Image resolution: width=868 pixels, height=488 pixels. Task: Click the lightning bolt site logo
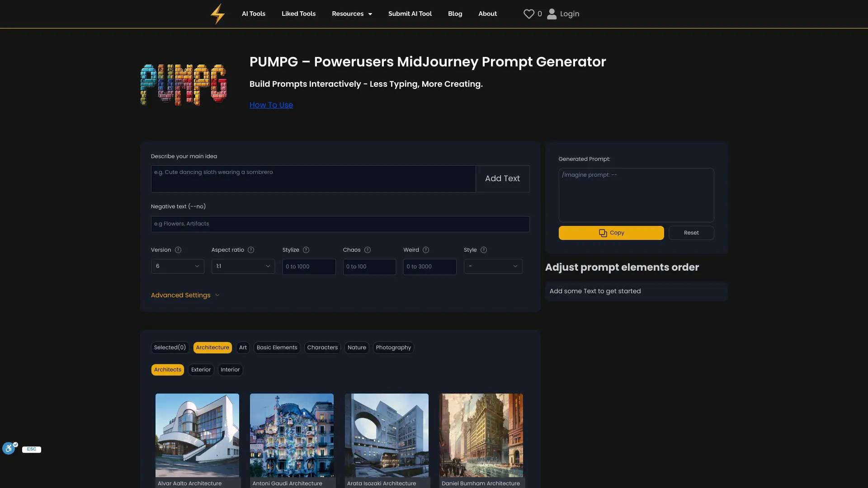[217, 14]
